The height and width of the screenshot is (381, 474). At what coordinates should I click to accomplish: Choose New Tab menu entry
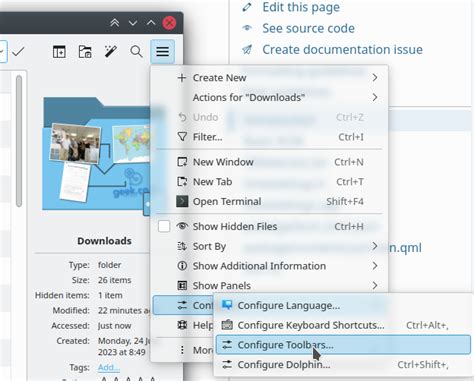click(x=269, y=182)
